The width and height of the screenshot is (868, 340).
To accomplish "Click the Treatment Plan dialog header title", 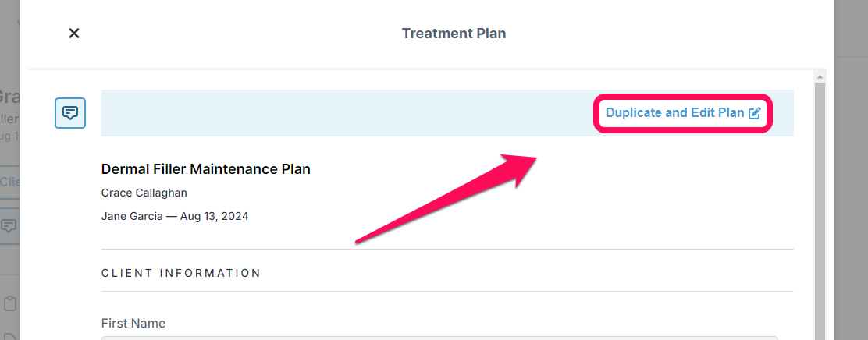I will 454,34.
